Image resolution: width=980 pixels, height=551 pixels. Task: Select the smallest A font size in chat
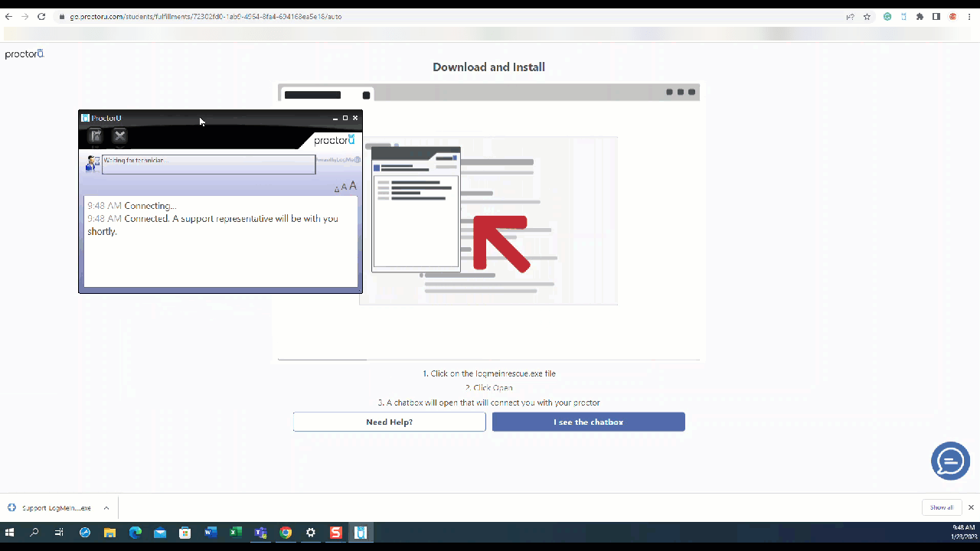(337, 188)
